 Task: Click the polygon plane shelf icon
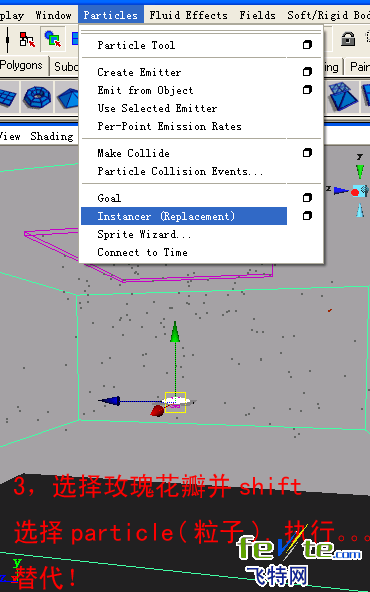(8, 97)
